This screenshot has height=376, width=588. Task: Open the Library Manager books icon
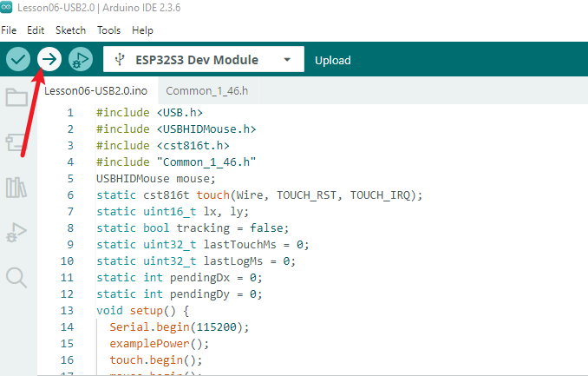(x=16, y=188)
